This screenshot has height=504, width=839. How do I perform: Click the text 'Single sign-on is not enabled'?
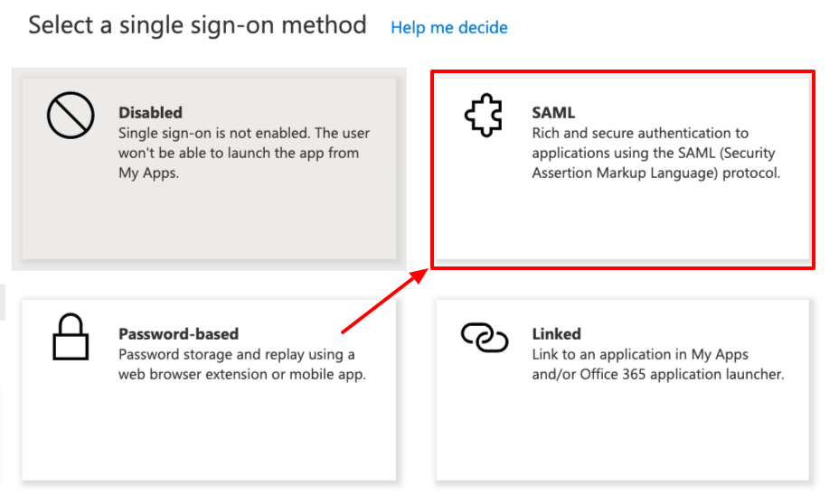[213, 133]
